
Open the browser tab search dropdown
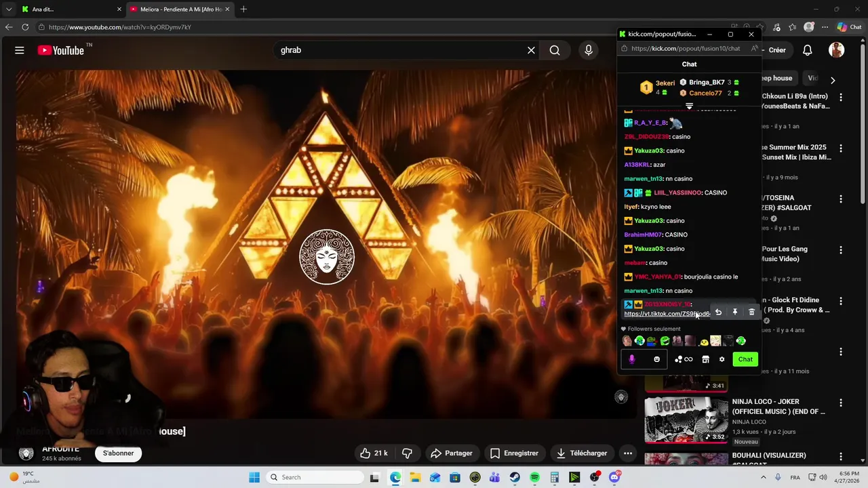point(8,9)
